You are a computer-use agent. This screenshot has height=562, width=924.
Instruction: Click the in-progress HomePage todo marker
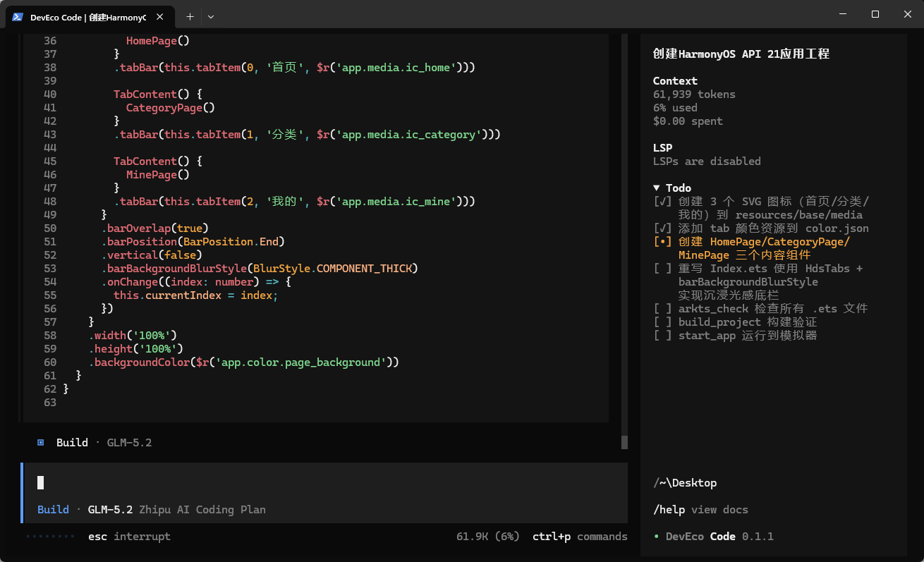[662, 241]
